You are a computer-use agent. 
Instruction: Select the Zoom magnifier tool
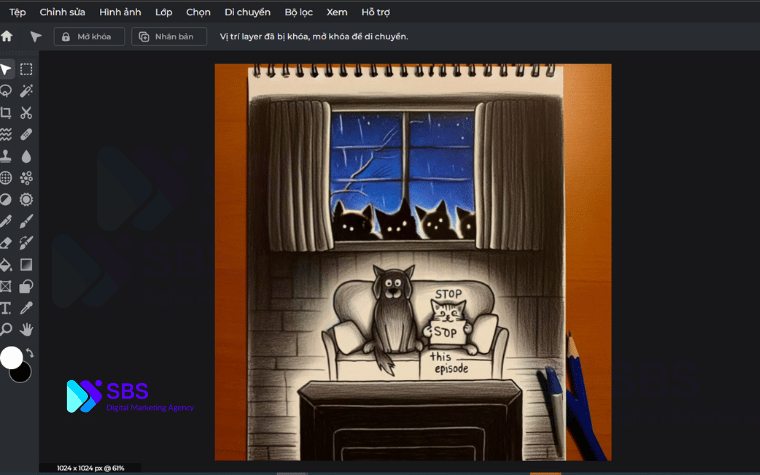[6, 330]
